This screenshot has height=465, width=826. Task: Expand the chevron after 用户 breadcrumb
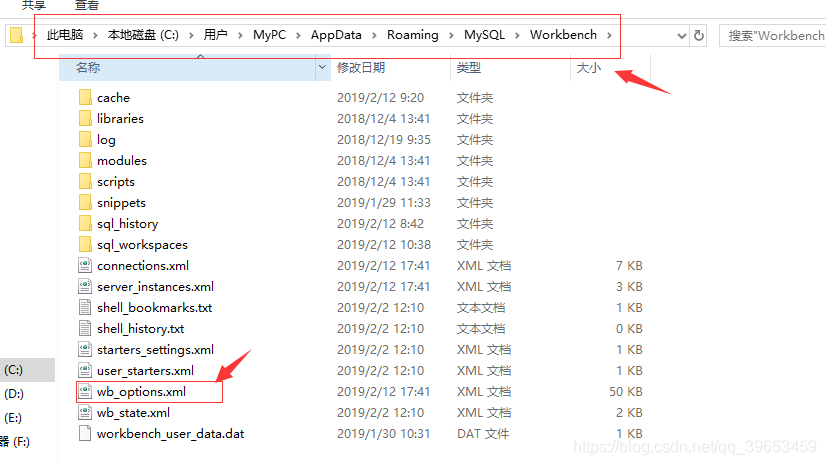point(240,35)
